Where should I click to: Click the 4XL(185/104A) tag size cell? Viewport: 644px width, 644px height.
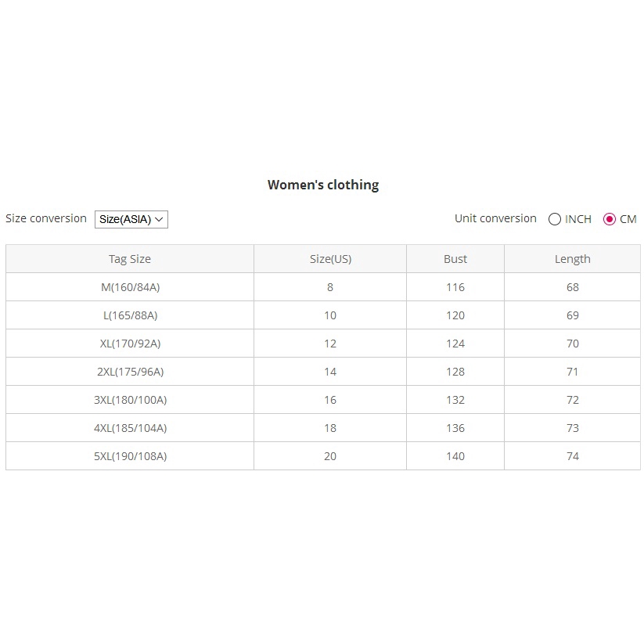(130, 428)
